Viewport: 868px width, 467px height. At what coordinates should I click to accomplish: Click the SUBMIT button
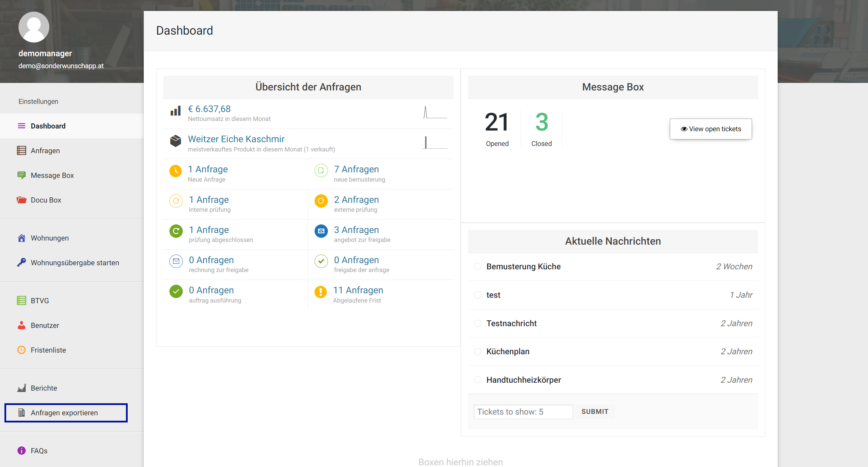[x=595, y=411]
